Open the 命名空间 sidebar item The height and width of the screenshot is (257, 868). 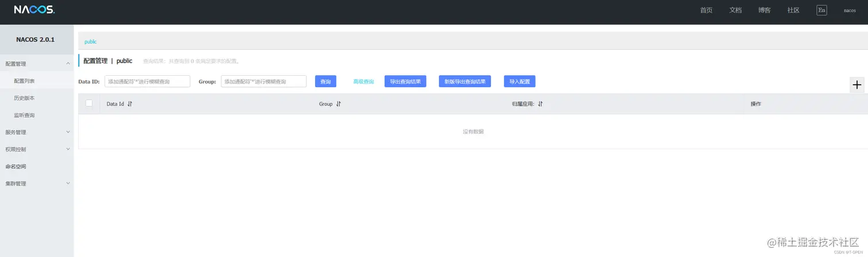pyautogui.click(x=37, y=166)
